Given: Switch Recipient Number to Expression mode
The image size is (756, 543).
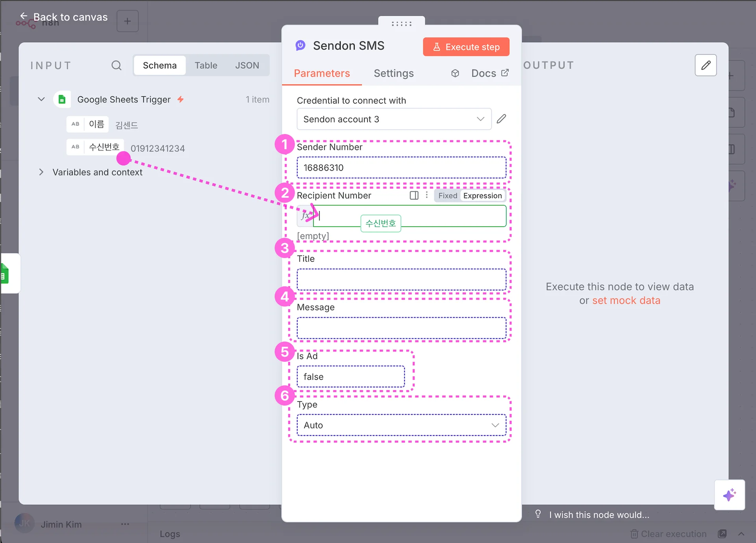Looking at the screenshot, I should [482, 196].
